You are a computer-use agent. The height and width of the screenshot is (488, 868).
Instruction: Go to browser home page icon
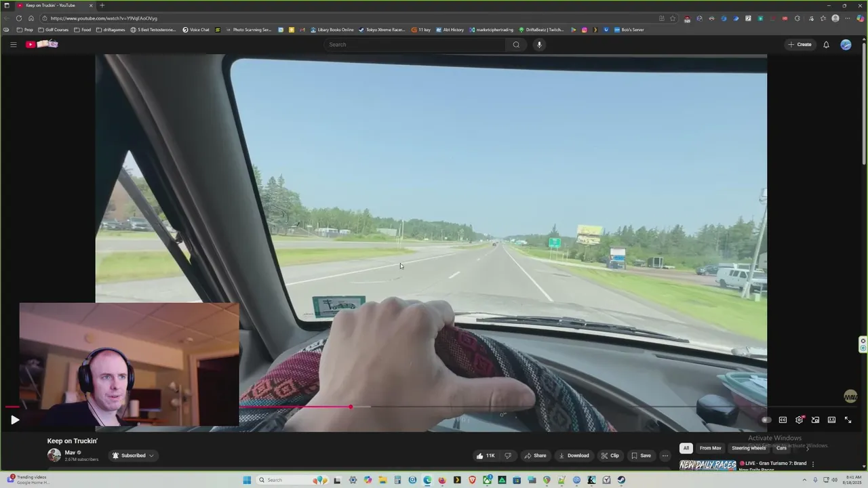[31, 18]
